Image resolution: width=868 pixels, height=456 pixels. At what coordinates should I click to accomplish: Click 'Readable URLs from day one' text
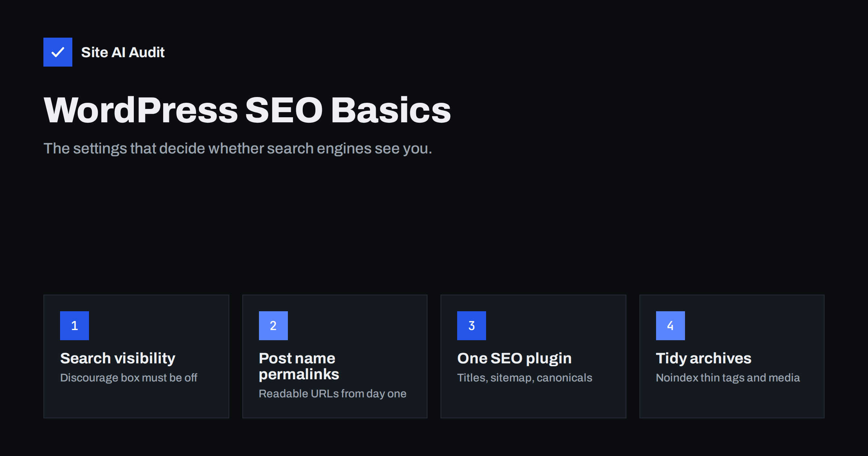(333, 394)
